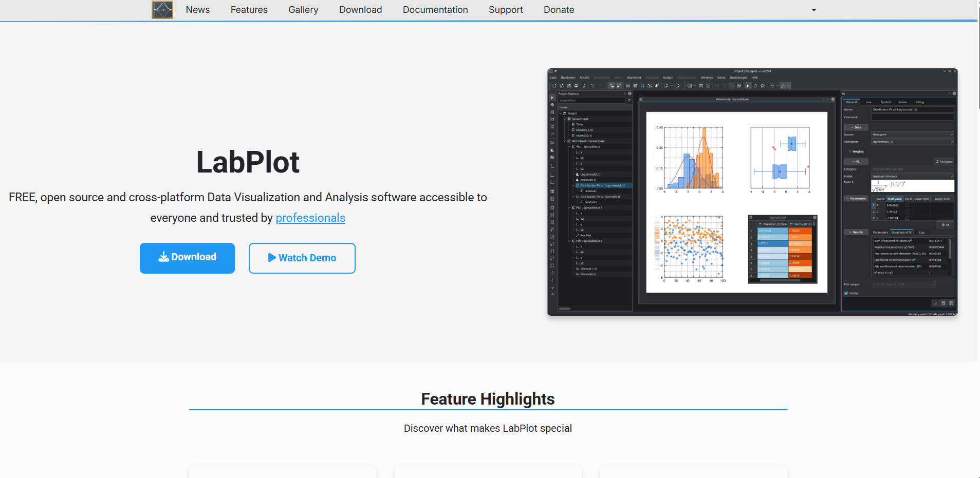
Task: Open the Documentation menu
Action: click(x=435, y=10)
